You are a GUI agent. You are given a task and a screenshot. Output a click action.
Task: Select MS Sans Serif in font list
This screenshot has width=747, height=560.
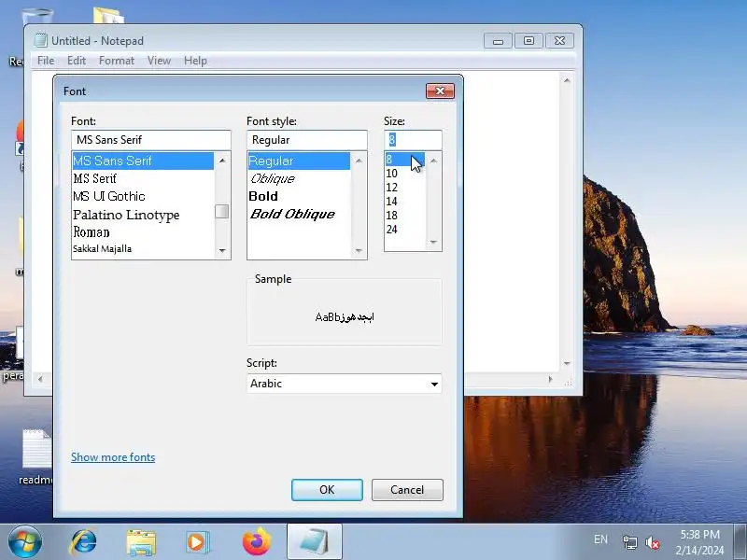point(143,161)
